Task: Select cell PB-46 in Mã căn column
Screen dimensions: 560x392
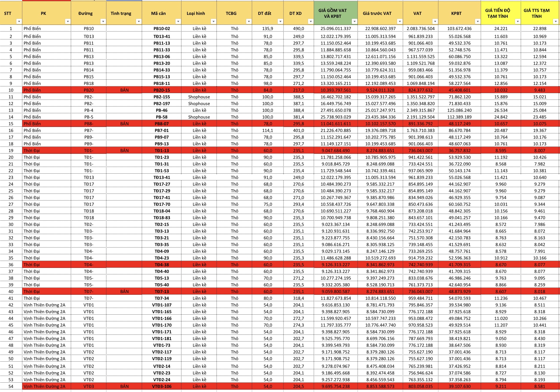Action: coord(162,110)
